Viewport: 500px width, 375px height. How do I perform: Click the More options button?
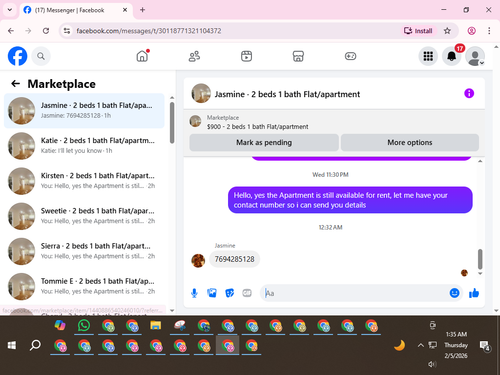[410, 143]
